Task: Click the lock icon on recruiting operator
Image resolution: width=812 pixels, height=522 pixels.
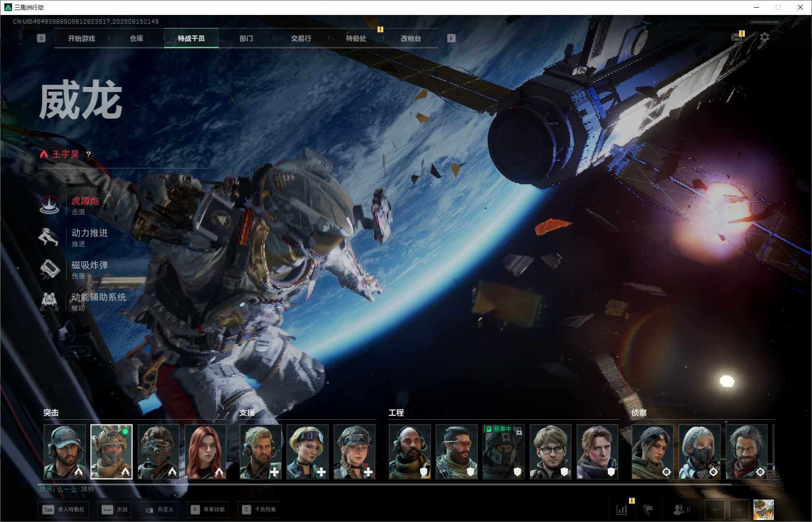Action: [519, 431]
